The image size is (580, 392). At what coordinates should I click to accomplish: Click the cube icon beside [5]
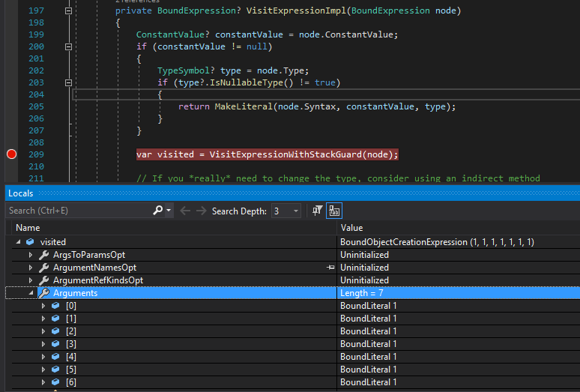tap(56, 370)
